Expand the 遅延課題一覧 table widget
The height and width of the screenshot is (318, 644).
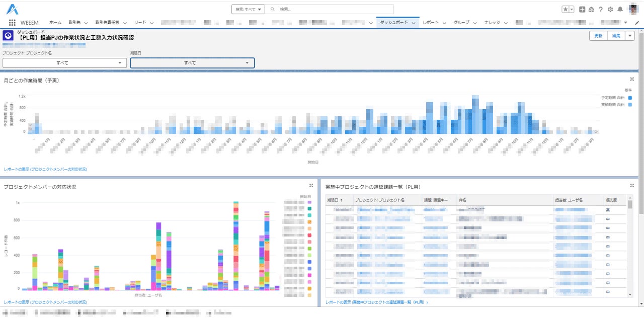click(x=631, y=186)
